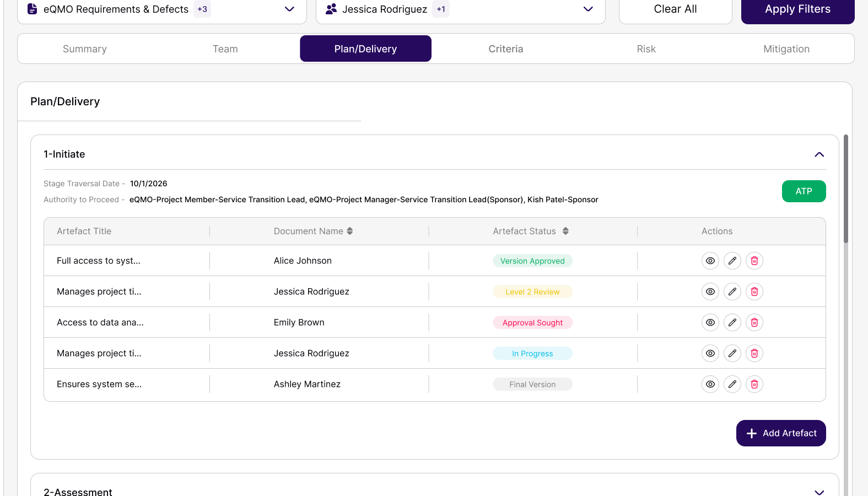Open the Jessica Rodriguez user dropdown

tap(461, 9)
